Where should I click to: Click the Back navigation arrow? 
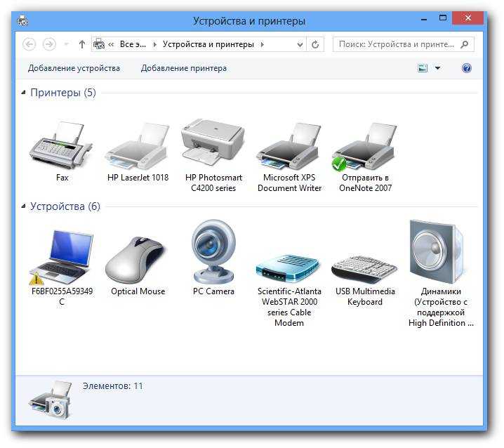29,44
